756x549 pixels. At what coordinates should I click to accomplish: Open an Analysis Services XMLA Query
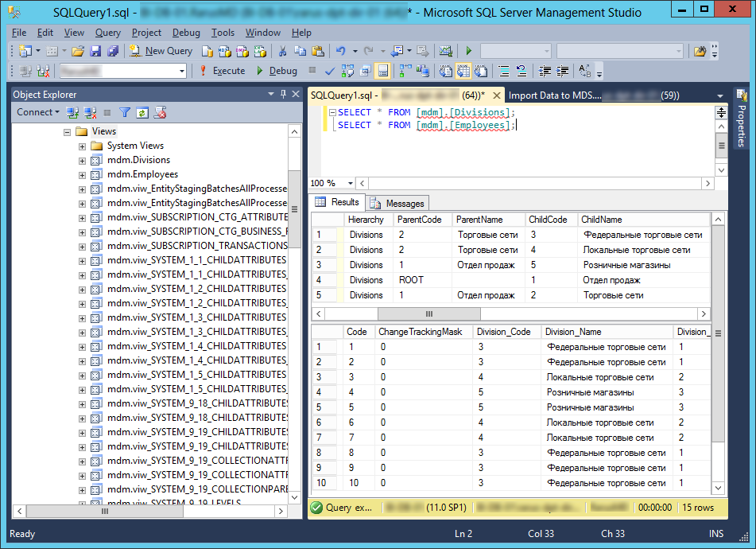(x=260, y=51)
